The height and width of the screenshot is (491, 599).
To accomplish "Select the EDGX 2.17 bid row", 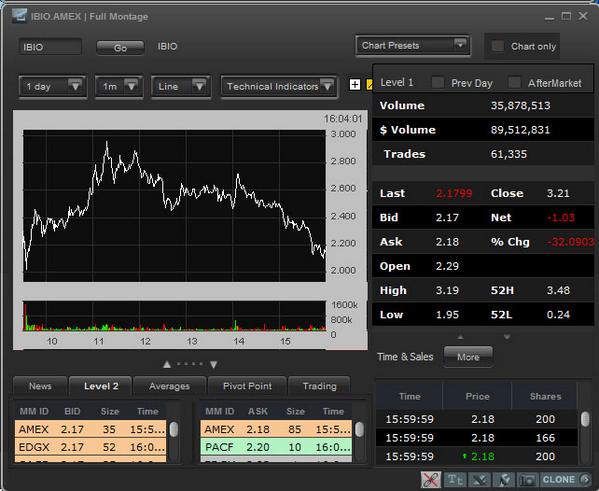I will (91, 447).
